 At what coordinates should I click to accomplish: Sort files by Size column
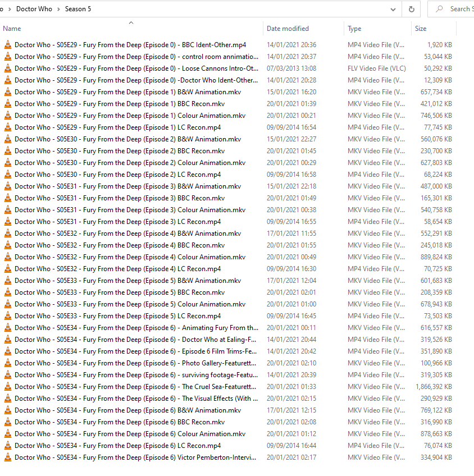421,29
